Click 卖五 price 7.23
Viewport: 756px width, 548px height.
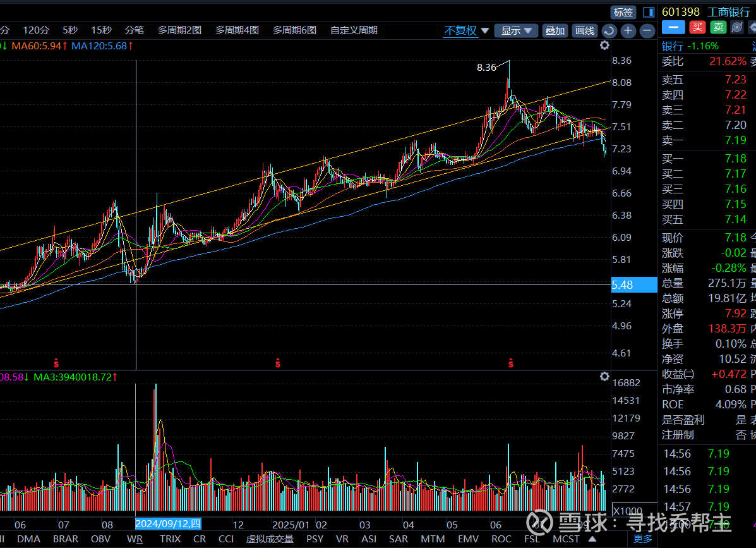[735, 79]
